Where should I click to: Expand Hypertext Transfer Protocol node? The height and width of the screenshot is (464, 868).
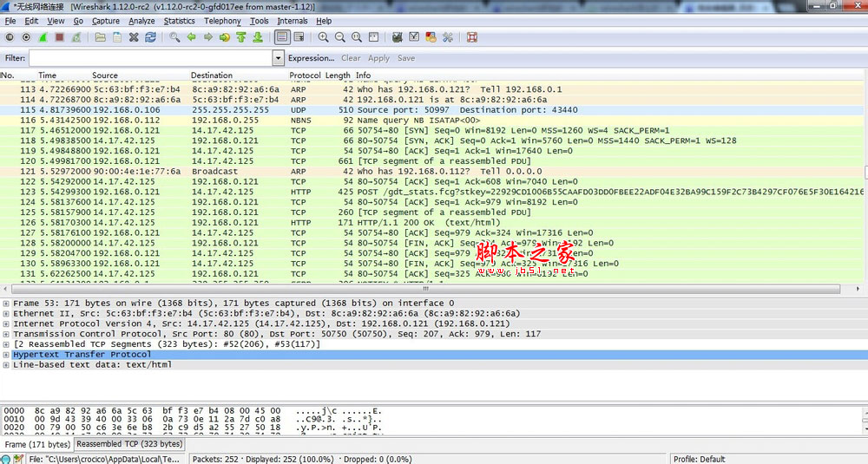6,355
